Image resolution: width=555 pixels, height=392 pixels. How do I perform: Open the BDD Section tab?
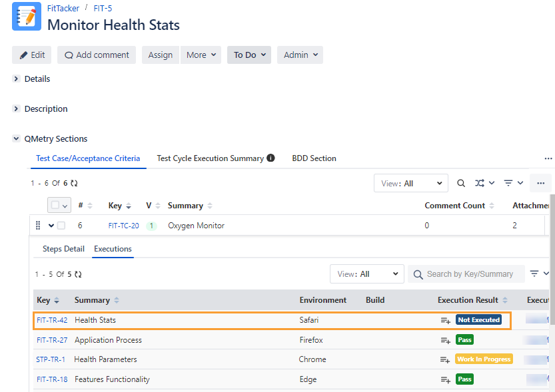pyautogui.click(x=314, y=158)
